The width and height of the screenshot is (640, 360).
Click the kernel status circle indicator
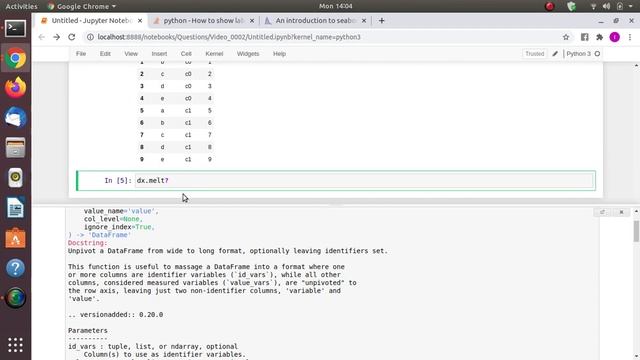(x=597, y=54)
